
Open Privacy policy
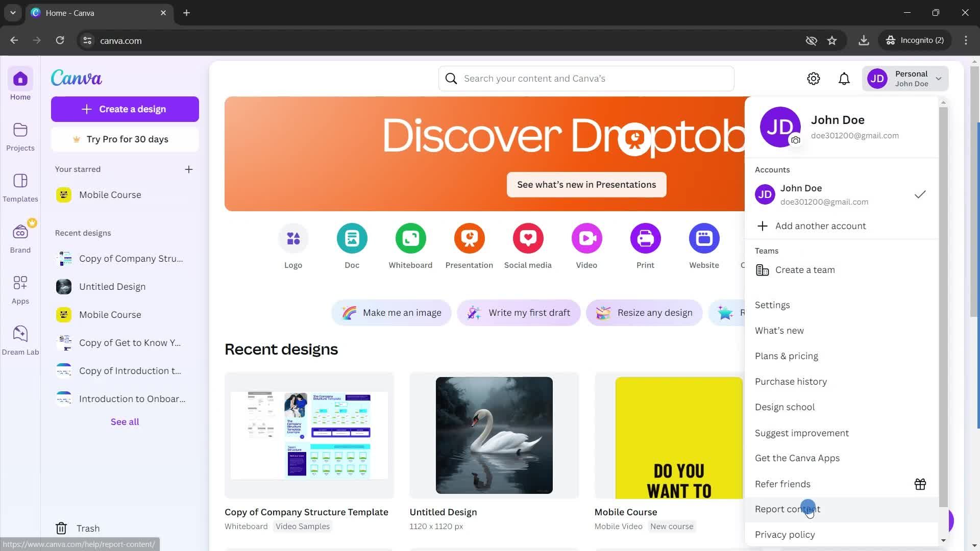tap(841, 535)
